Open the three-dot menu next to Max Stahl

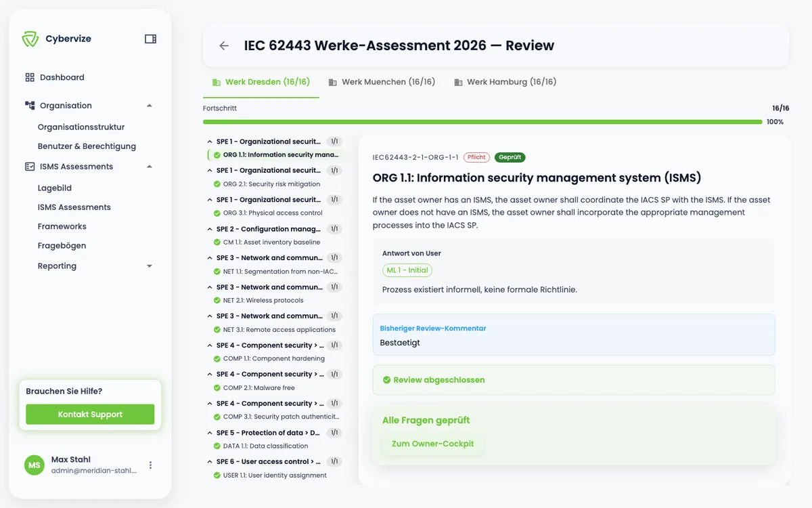(150, 465)
